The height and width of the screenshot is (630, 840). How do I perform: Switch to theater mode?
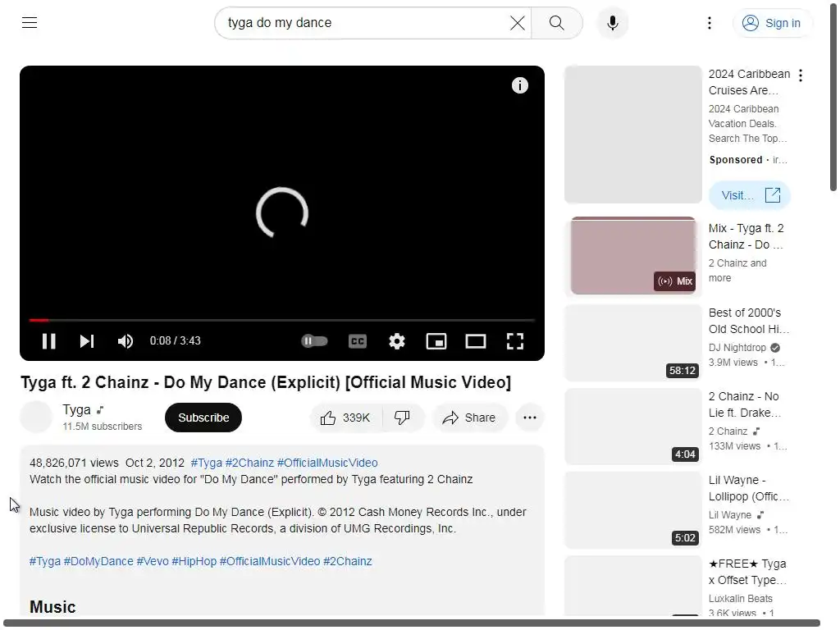[476, 341]
